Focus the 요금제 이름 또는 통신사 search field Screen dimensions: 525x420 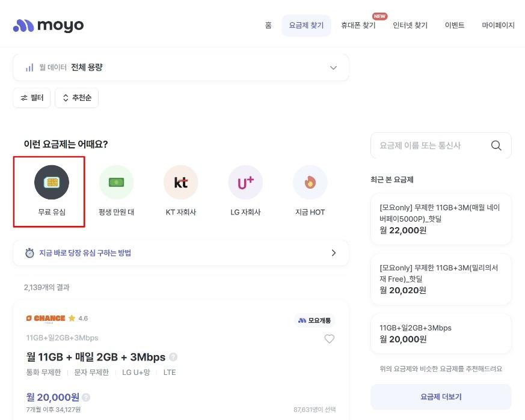[432, 145]
